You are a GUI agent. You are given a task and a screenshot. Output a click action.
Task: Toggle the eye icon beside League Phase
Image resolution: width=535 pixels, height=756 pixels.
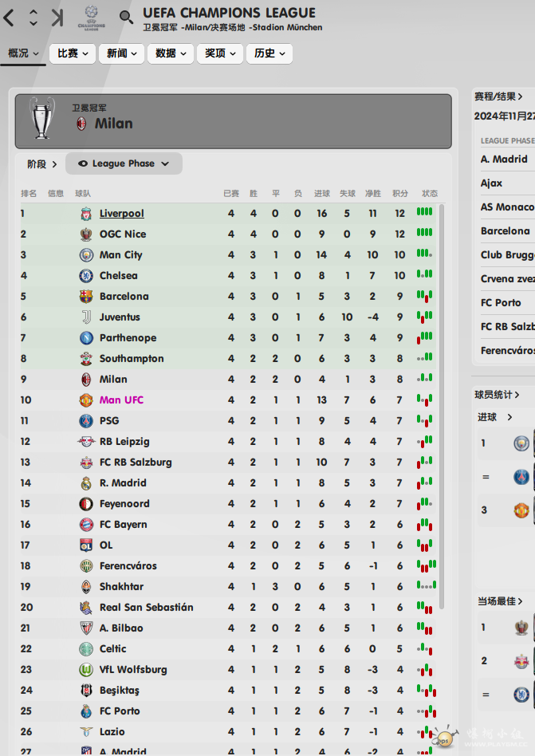coord(83,164)
